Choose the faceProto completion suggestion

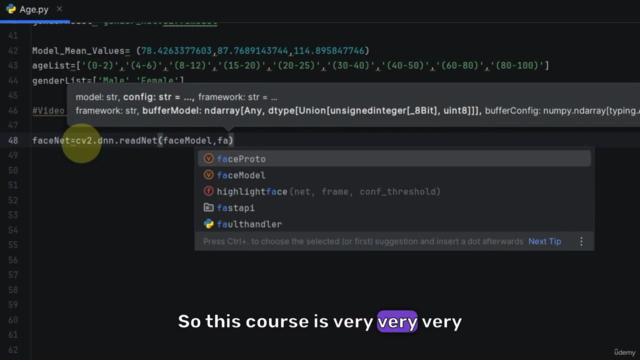tap(394, 159)
